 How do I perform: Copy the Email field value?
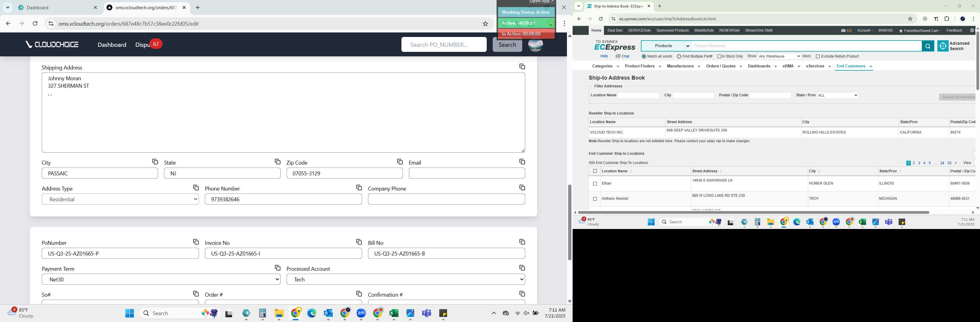pos(522,162)
